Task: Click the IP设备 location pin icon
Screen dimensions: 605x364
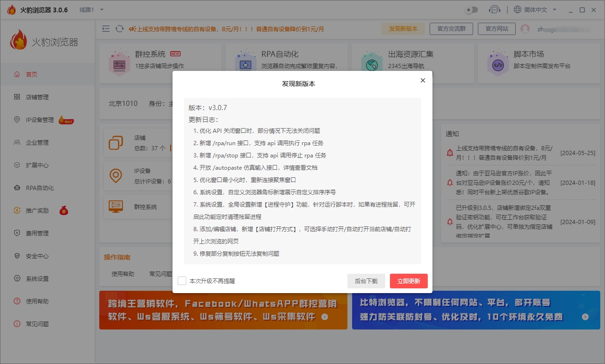Action: coord(116,175)
